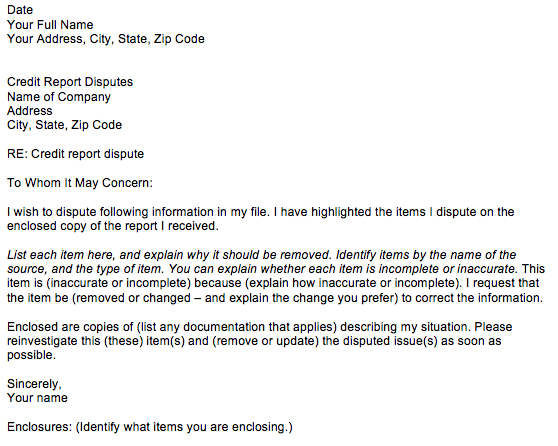558x446 pixels.
Task: Click 'Enclosures: (Identify what items you are enclosing.)' line
Action: point(150,427)
